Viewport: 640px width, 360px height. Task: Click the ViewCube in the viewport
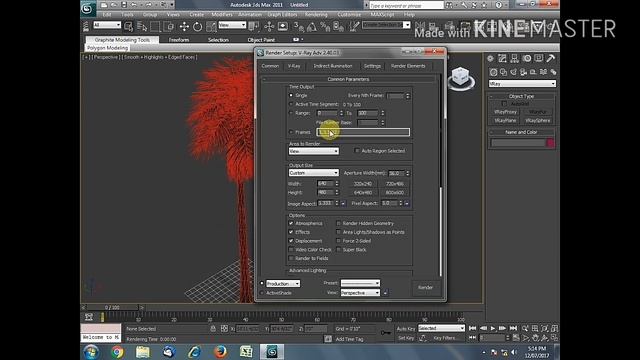461,77
